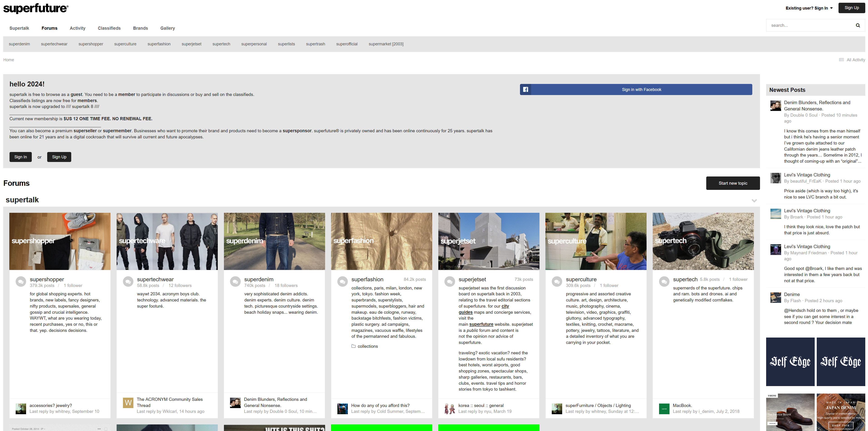
Task: Click the Facebook logo icon
Action: (525, 90)
